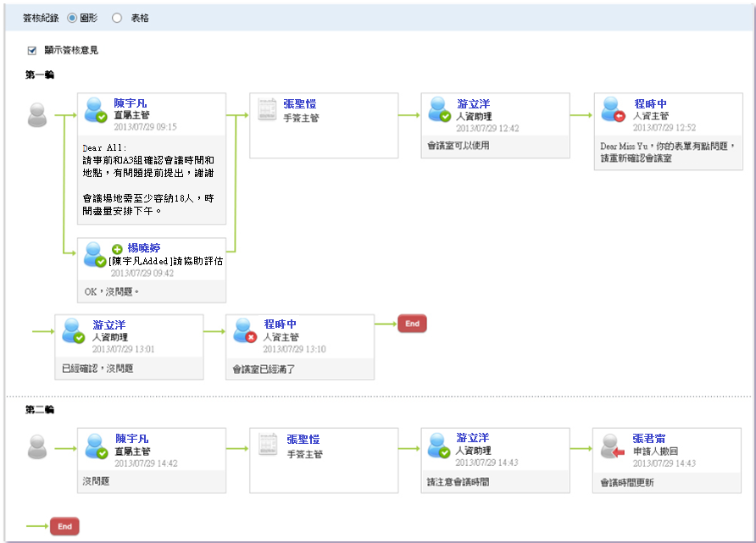
Task: Select the 表格 radio button
Action: (117, 18)
